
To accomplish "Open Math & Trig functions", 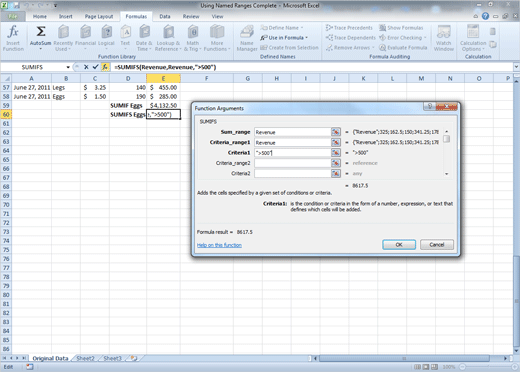I will (x=193, y=38).
